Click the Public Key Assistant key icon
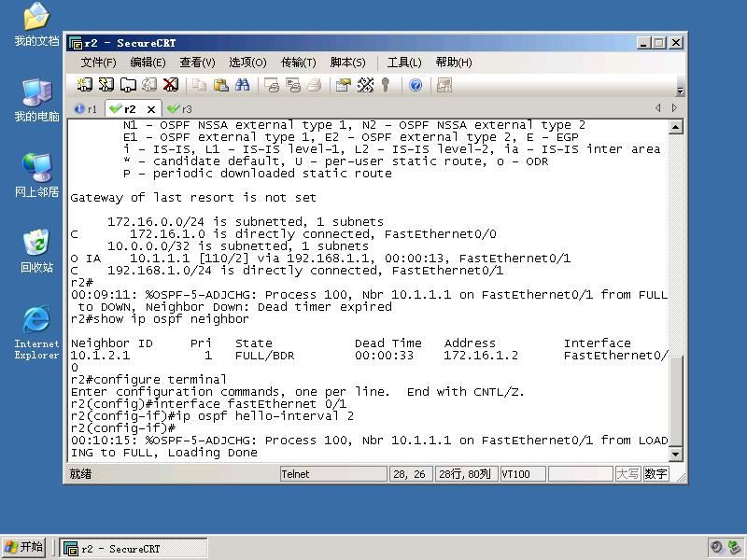 click(x=386, y=85)
